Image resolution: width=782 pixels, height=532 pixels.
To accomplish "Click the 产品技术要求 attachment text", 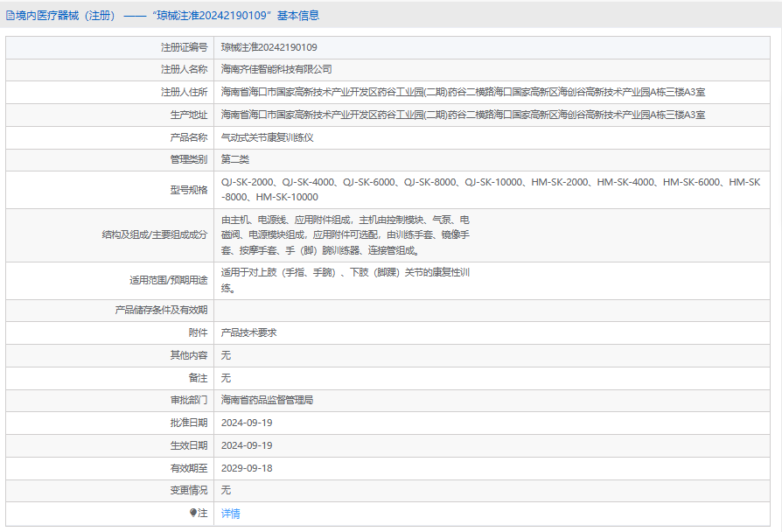I will [x=248, y=332].
